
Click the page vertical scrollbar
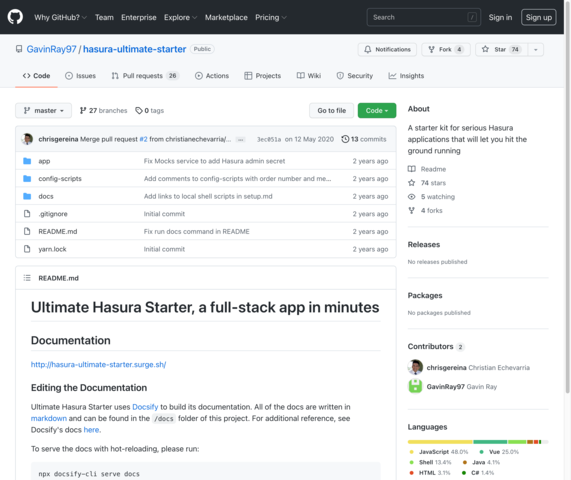coord(567,197)
